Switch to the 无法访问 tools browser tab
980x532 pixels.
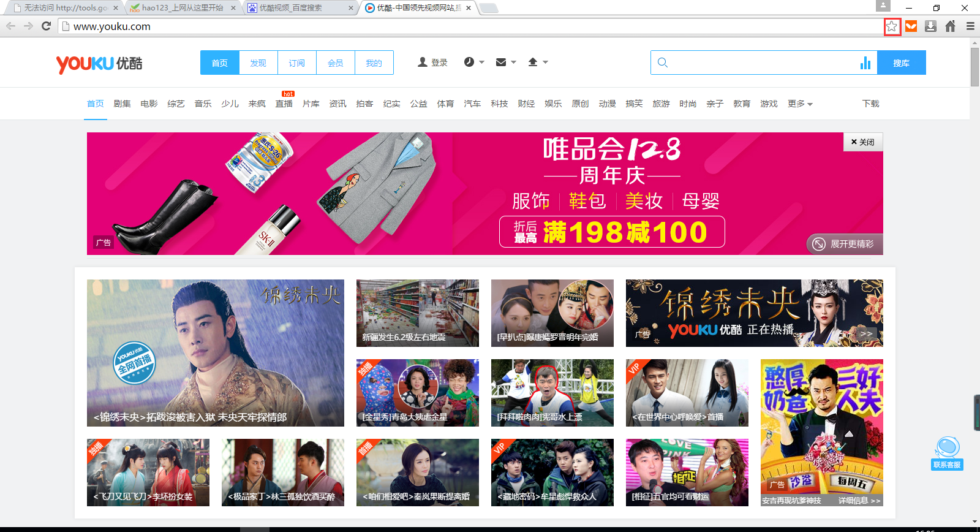click(64, 8)
